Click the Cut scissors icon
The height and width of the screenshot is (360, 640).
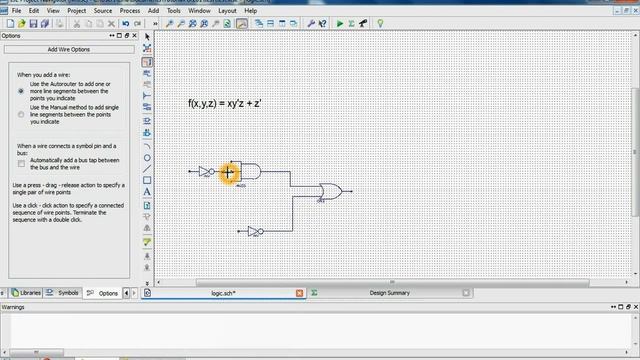pyautogui.click(x=76, y=24)
